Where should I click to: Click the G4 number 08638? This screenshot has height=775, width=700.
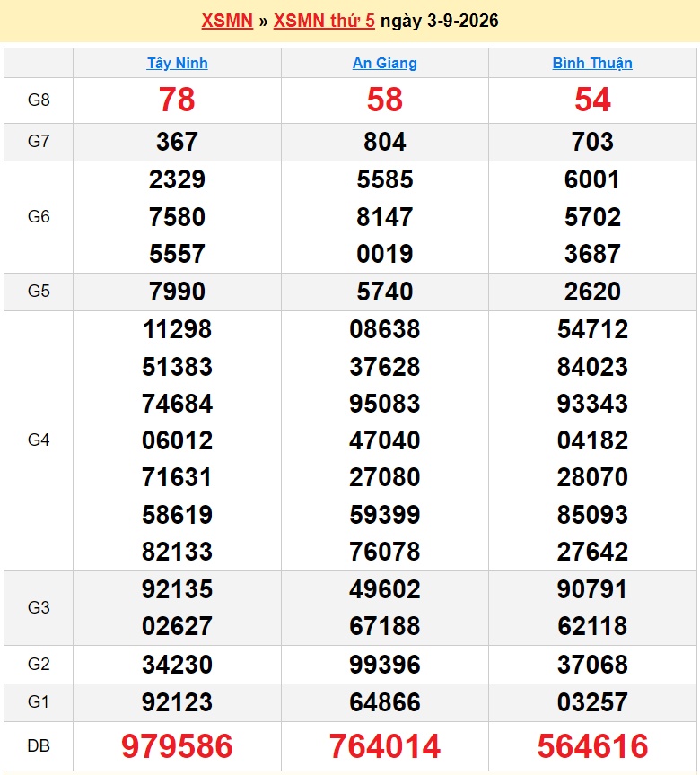[x=385, y=329]
